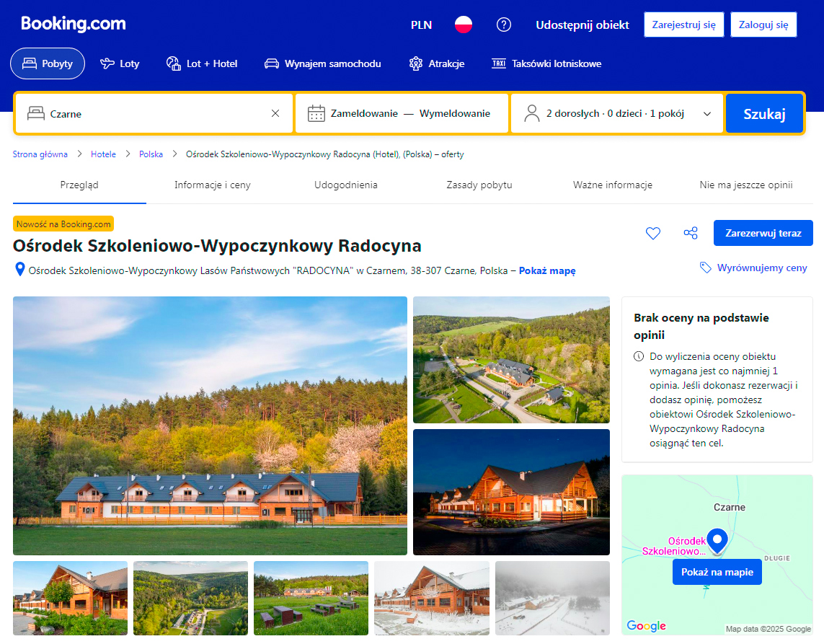Image resolution: width=824 pixels, height=644 pixels.
Task: Click the help question mark icon
Action: pos(504,25)
